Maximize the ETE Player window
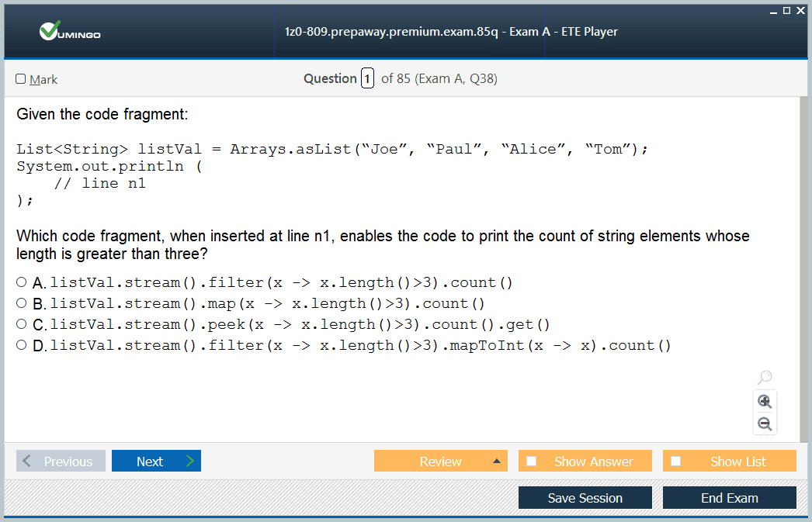 786,10
